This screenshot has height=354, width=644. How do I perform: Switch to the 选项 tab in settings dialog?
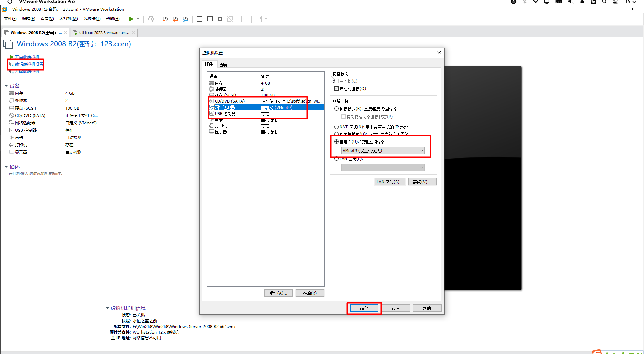223,64
